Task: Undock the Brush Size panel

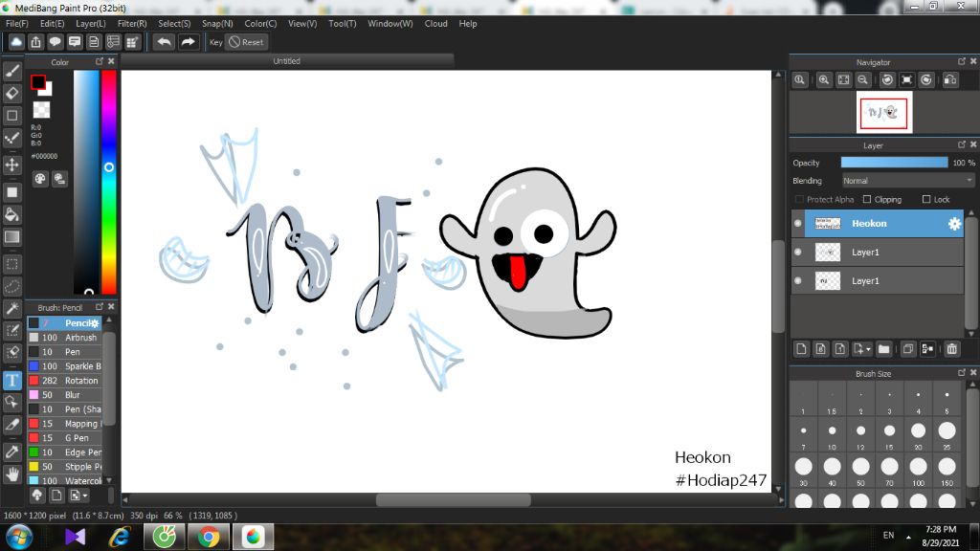Action: 961,372
